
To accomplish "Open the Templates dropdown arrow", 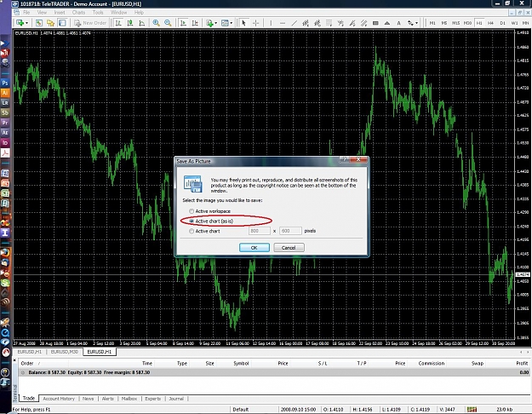I will tap(232, 23).
